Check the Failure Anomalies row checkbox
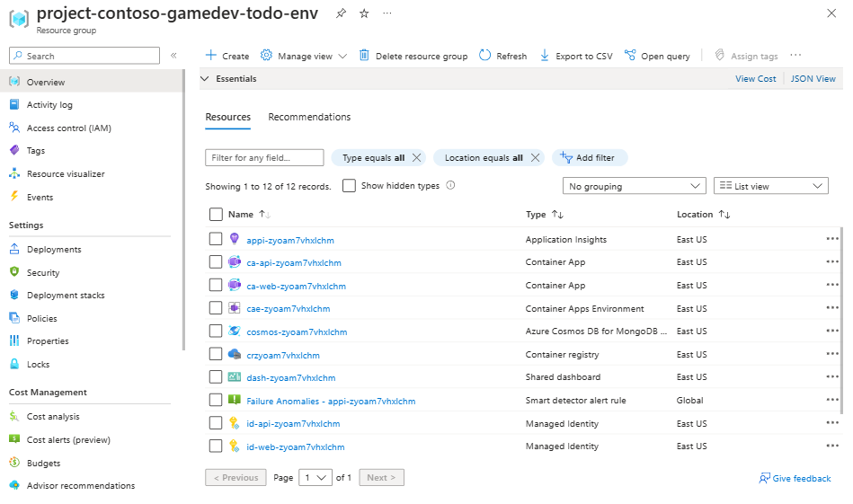The image size is (853, 504). click(216, 400)
